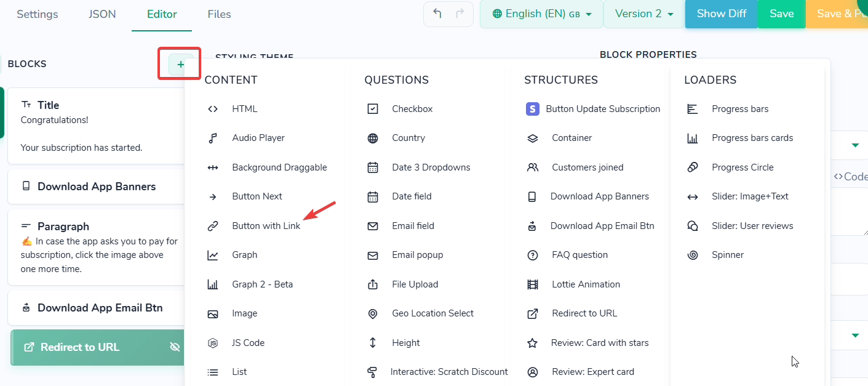Click the green Save button
The width and height of the screenshot is (868, 386).
(x=782, y=14)
